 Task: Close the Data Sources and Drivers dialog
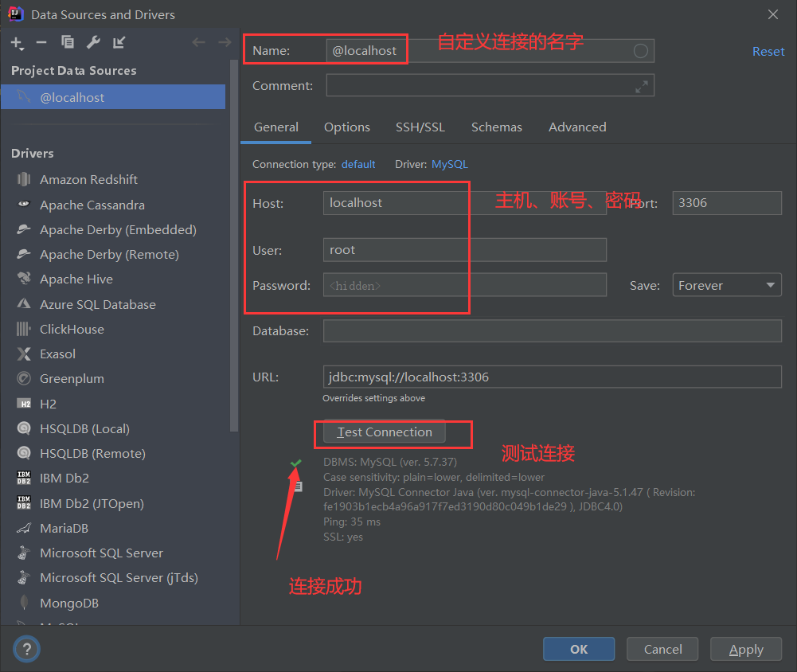[x=772, y=15]
